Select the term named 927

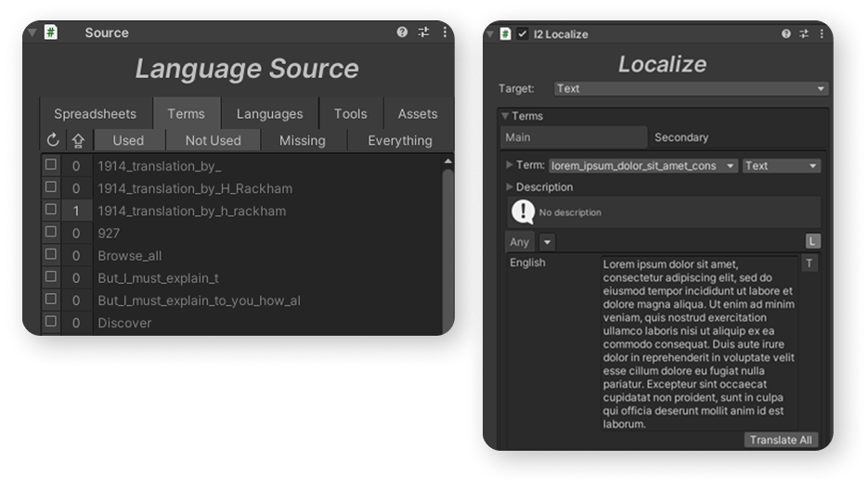click(109, 234)
